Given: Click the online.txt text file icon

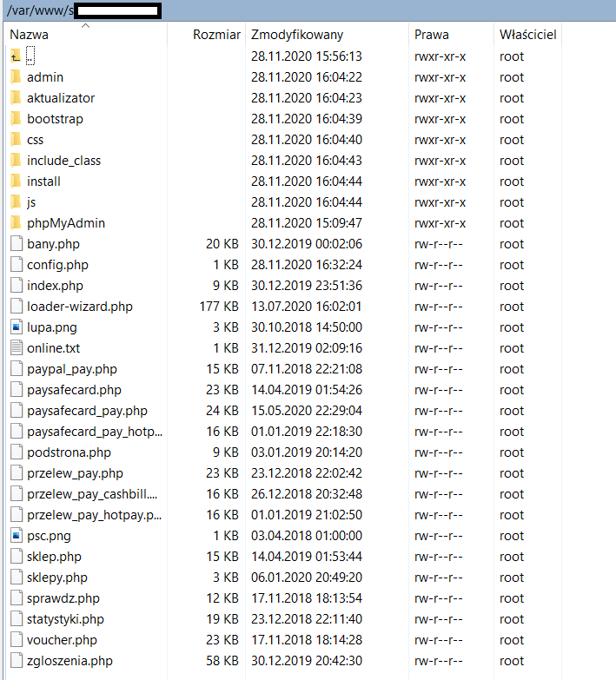Looking at the screenshot, I should pos(16,348).
